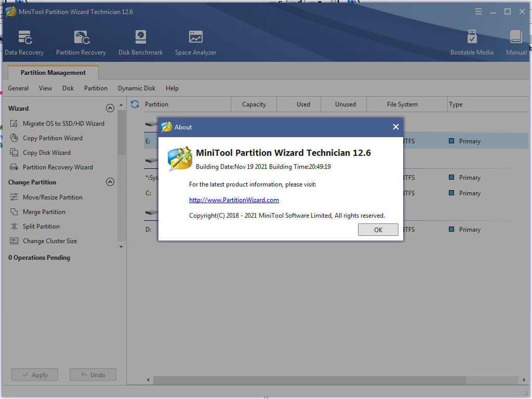Sort by the Type column header
This screenshot has height=399, width=532.
click(x=487, y=104)
